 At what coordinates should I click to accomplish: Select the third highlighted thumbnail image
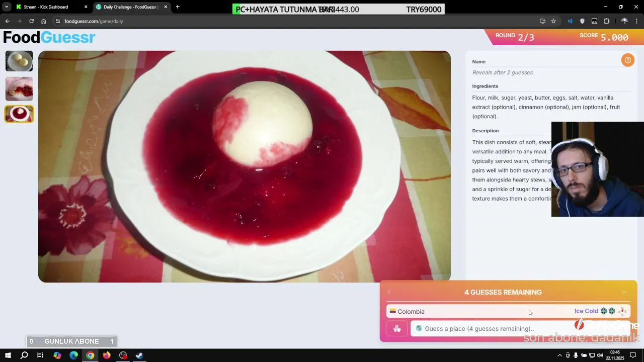click(19, 114)
